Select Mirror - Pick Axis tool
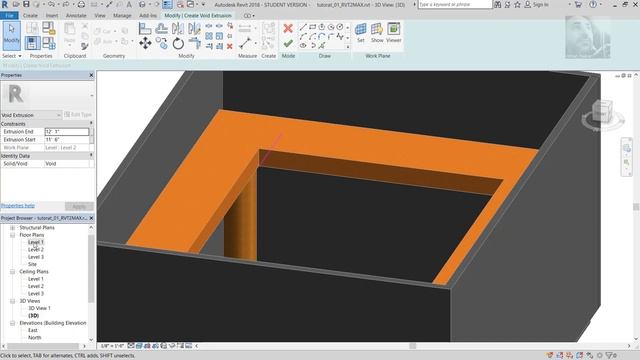Screen dimensions: 640x360 [178, 29]
